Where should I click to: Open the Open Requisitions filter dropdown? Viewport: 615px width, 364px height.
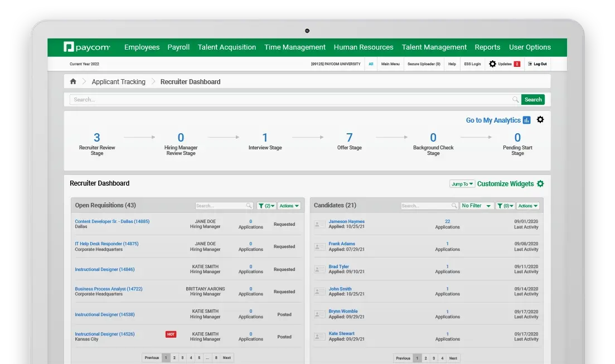pos(266,206)
